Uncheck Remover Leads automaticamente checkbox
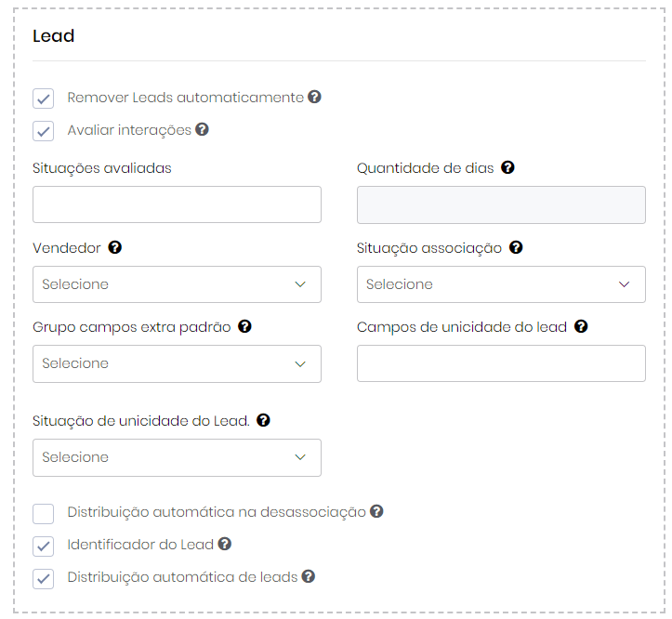The height and width of the screenshot is (619, 672). pos(44,99)
